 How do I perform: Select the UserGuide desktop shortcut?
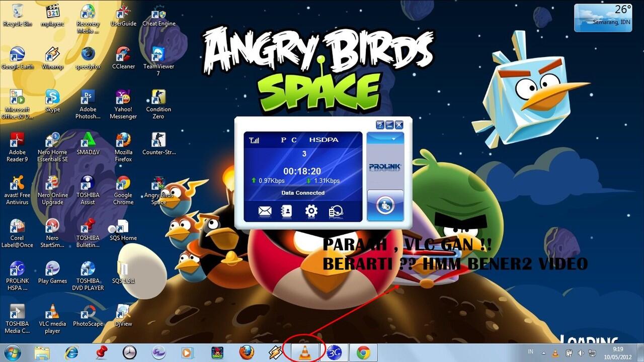[123, 15]
